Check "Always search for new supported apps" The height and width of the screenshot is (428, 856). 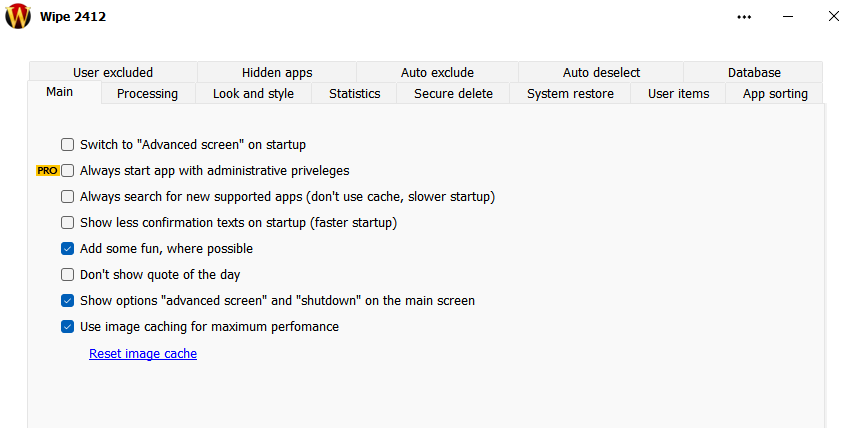pos(68,197)
